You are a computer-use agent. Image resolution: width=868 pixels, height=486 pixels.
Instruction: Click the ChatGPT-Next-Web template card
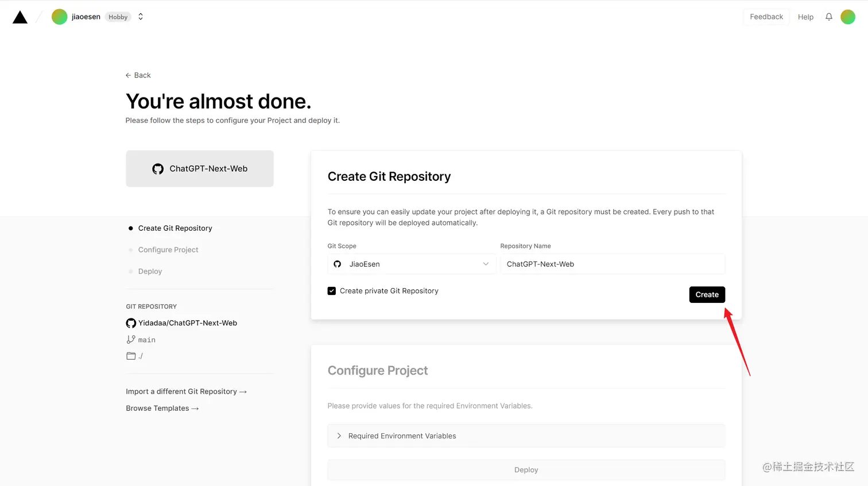click(200, 169)
